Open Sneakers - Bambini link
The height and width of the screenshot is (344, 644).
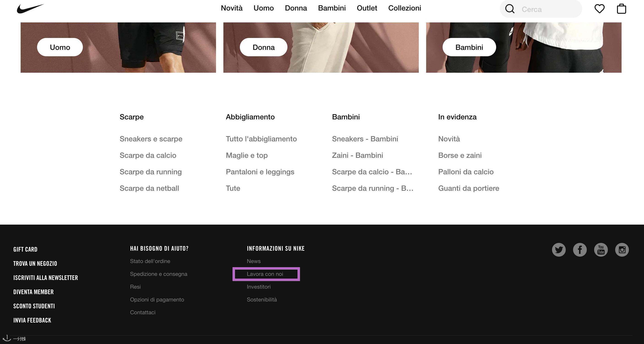click(365, 139)
